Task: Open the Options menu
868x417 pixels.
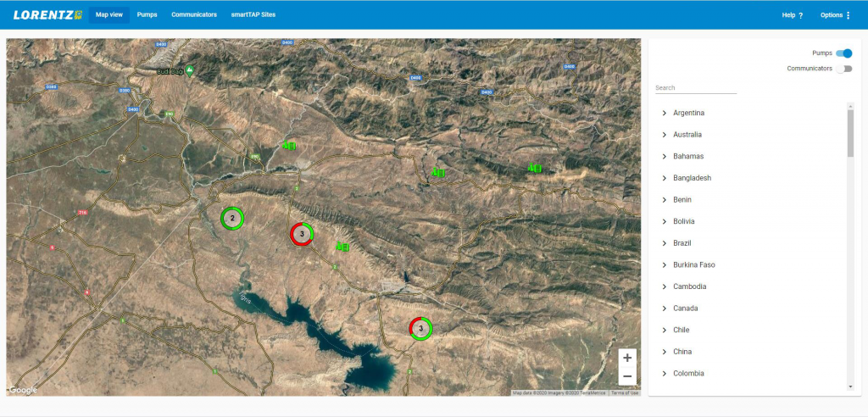Action: (835, 15)
